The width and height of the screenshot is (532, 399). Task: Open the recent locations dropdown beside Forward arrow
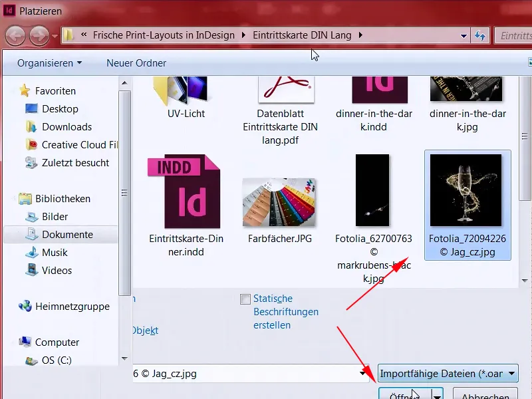click(55, 36)
